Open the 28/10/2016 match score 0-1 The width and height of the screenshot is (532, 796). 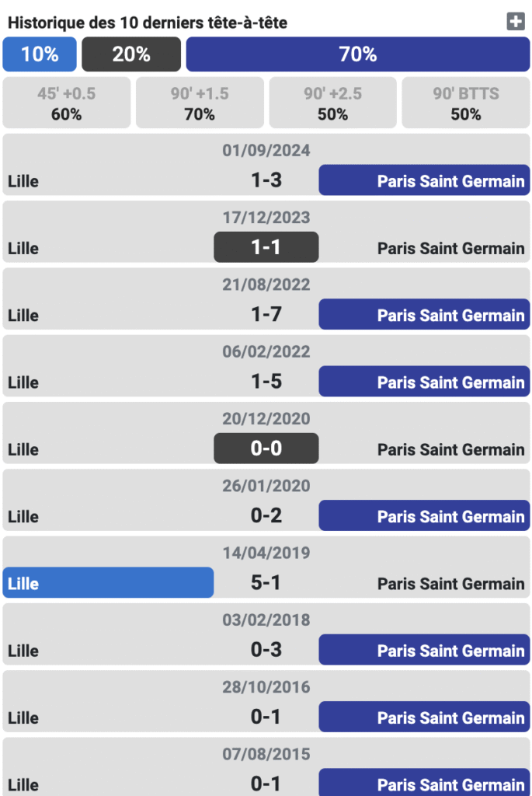pos(266,717)
